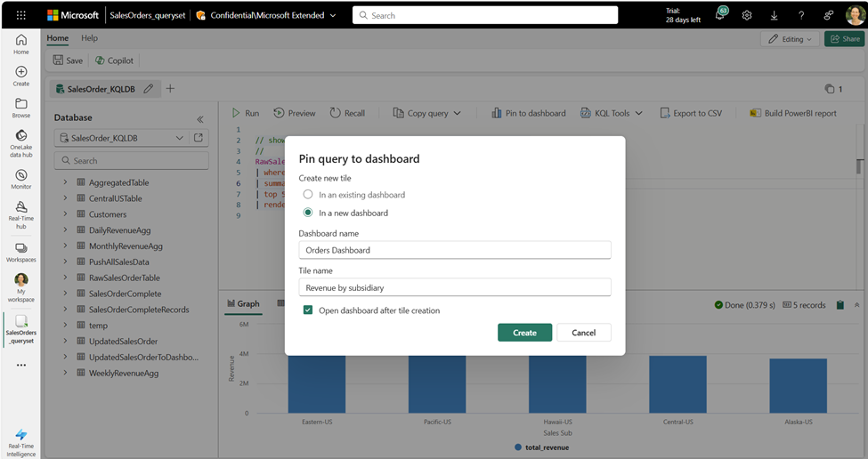The image size is (868, 459).
Task: Add a new query tab
Action: click(x=170, y=88)
